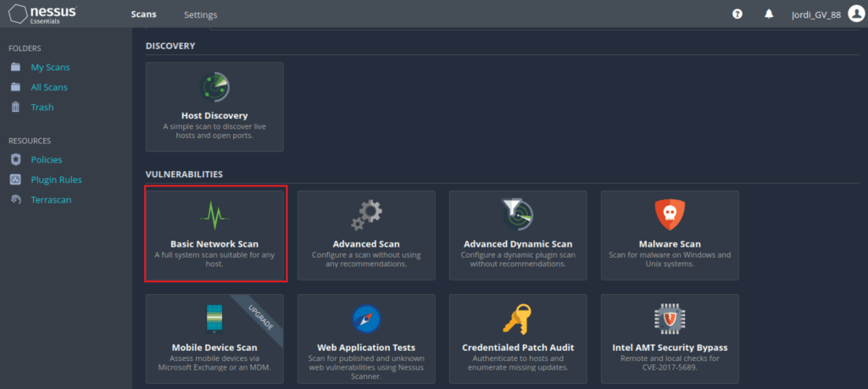Viewport: 868px width, 389px height.
Task: Go to the Trash folder link
Action: tap(42, 108)
